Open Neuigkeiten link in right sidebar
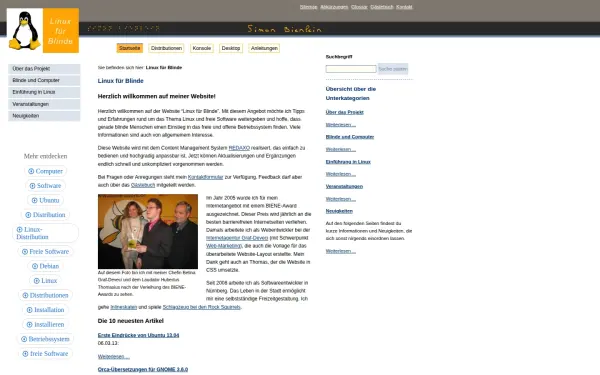 point(339,211)
